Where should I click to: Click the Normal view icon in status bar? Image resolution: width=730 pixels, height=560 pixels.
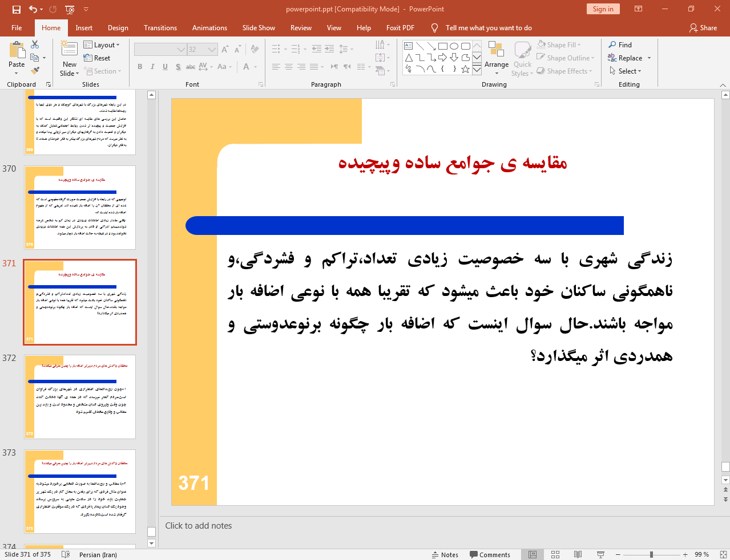(533, 554)
